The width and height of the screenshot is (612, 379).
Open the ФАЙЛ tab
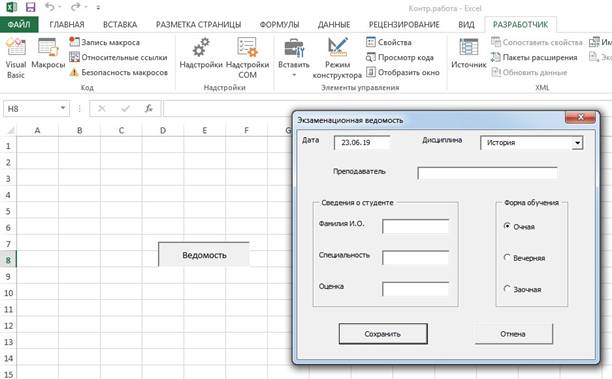pyautogui.click(x=19, y=25)
